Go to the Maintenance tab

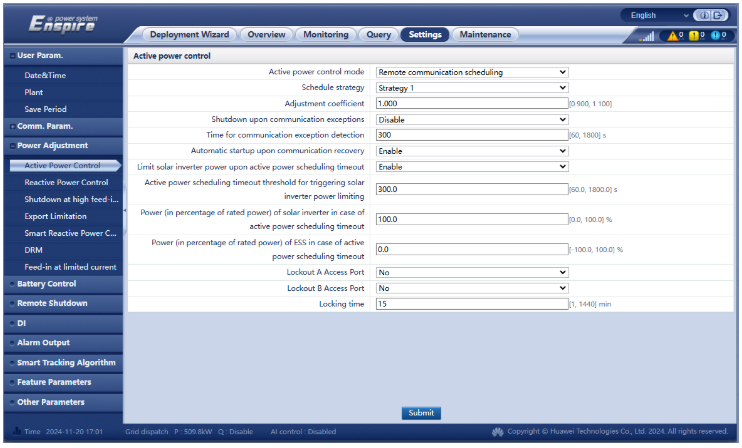tap(485, 35)
